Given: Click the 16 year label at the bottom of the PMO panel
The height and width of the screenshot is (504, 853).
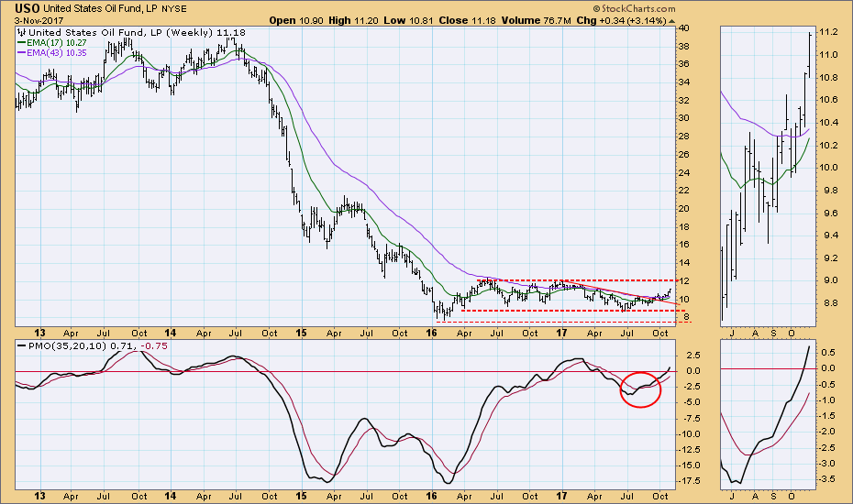Looking at the screenshot, I should point(432,495).
